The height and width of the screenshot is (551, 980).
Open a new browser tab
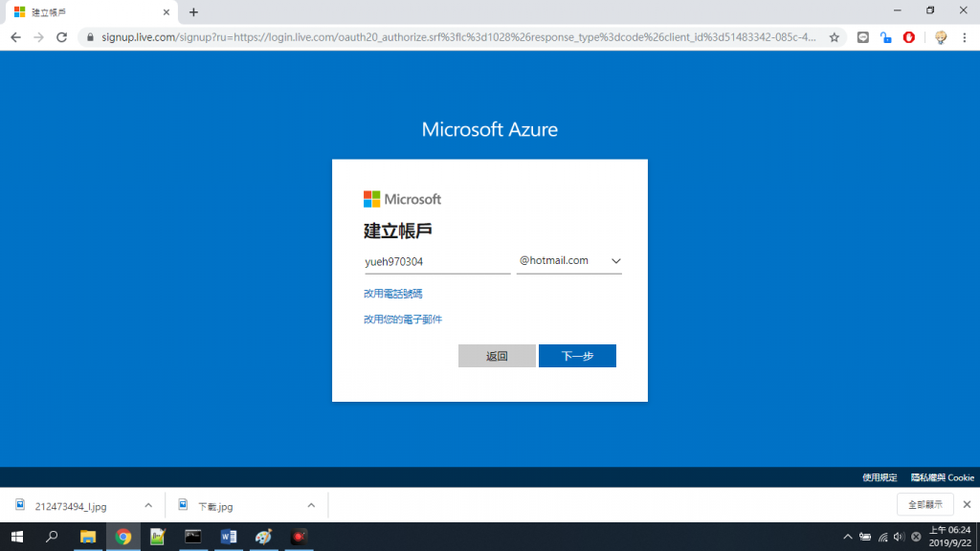193,11
